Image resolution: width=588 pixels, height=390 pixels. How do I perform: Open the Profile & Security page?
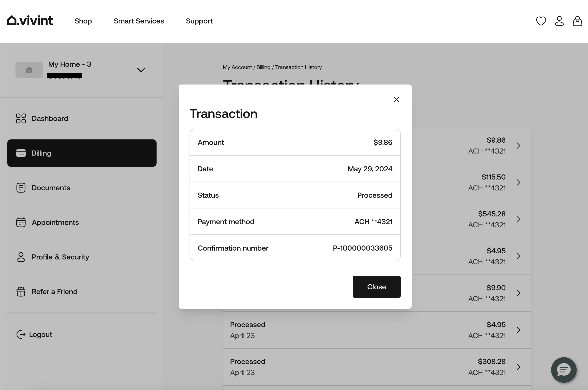[60, 257]
